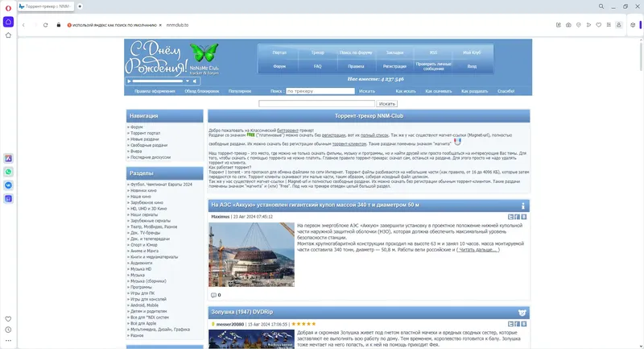Mute the site audio player speaker
The height and width of the screenshot is (349, 644).
coord(195,81)
